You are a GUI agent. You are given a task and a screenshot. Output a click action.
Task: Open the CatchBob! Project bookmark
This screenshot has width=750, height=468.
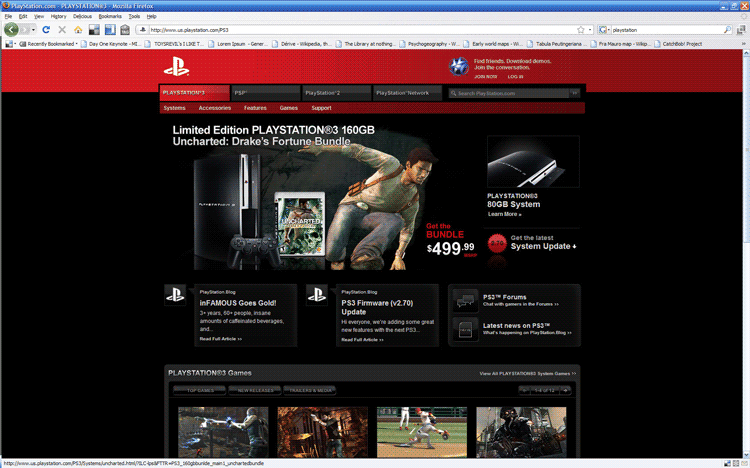(678, 44)
